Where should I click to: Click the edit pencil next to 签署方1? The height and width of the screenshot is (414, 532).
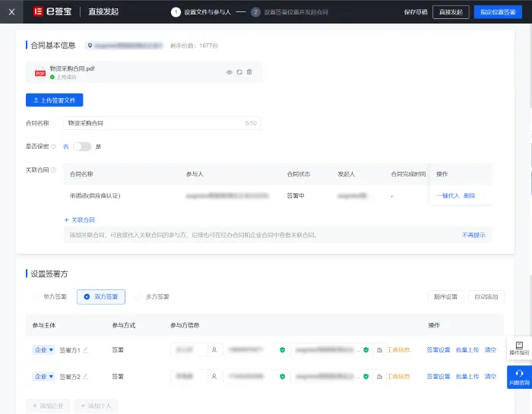[x=85, y=349]
